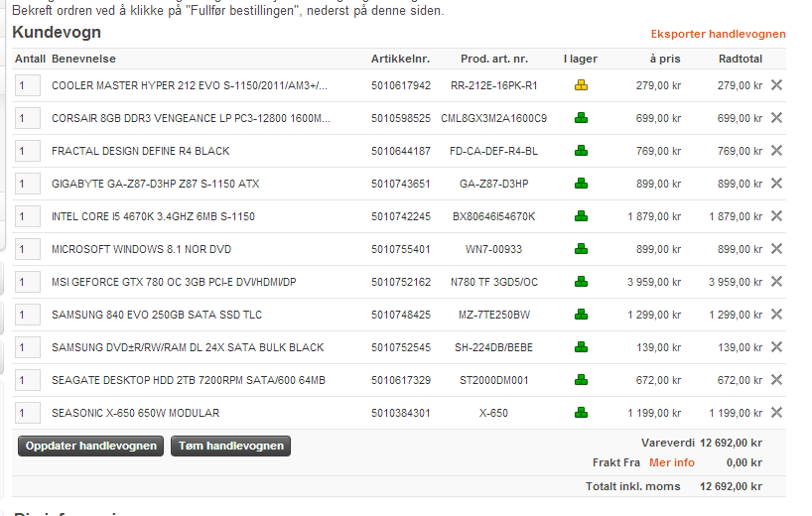Click Oppdater handlevognen button

coord(90,446)
